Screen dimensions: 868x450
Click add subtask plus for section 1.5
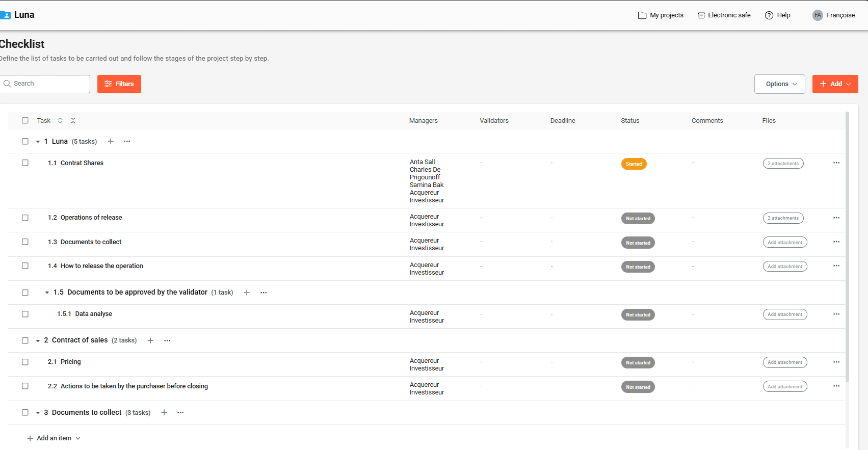pyautogui.click(x=247, y=293)
